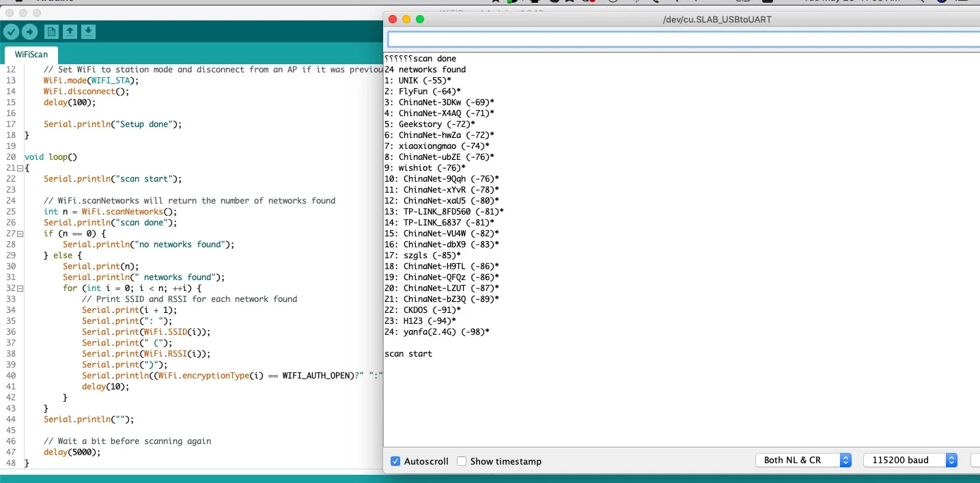Click the WiFi.disconnect(); code line

86,92
